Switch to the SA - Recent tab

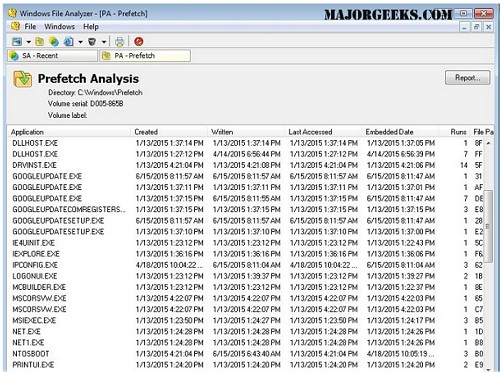click(52, 56)
